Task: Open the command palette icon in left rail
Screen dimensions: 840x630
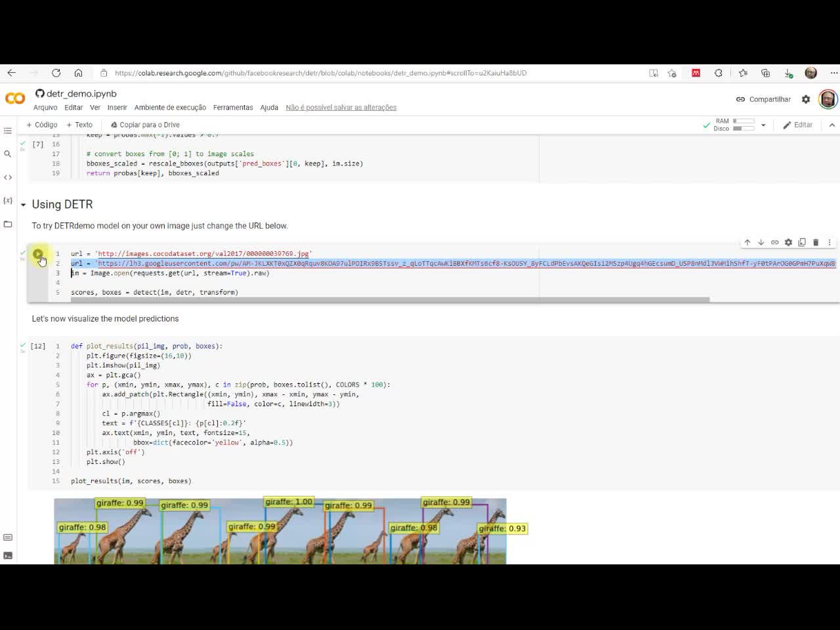Action: (x=8, y=537)
